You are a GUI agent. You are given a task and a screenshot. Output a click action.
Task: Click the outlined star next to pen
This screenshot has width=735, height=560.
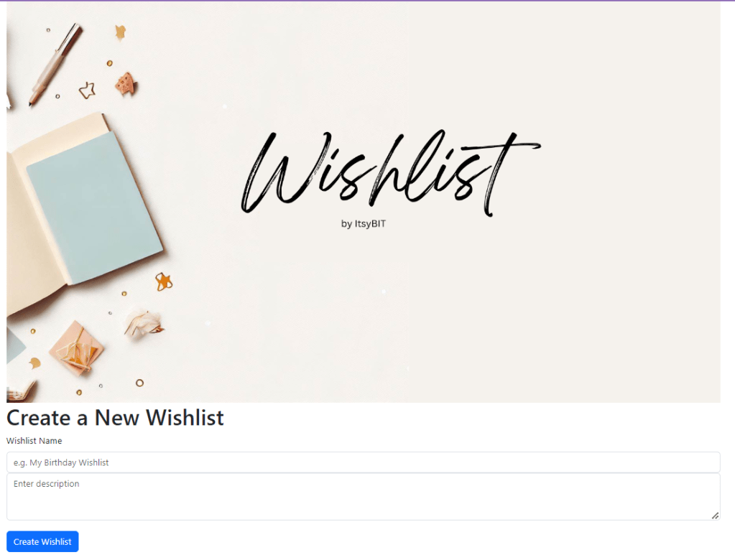(x=87, y=90)
